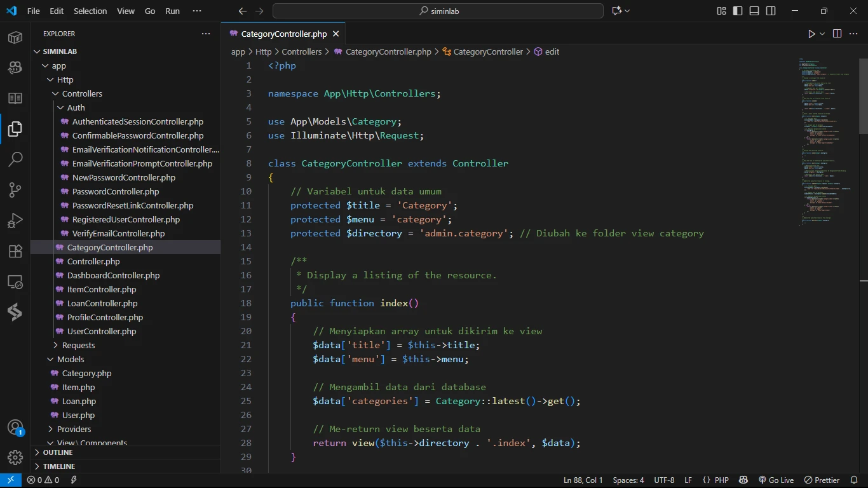
Task: Toggle the bottom panel layout button
Action: [x=754, y=11]
